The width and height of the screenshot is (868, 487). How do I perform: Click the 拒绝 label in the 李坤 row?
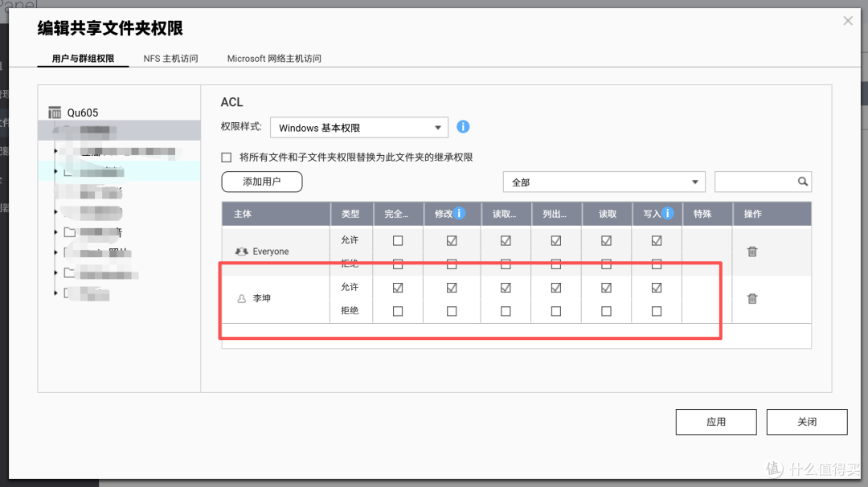pos(350,310)
